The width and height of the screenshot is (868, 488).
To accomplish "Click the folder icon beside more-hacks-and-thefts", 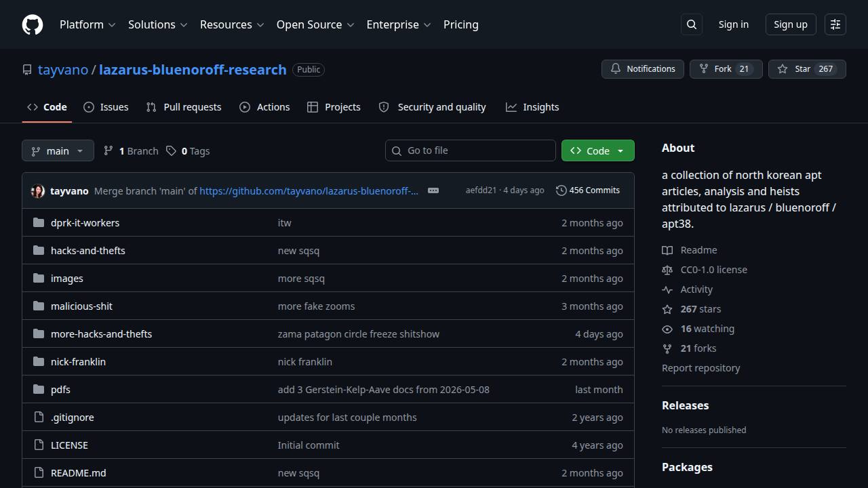I will point(39,334).
